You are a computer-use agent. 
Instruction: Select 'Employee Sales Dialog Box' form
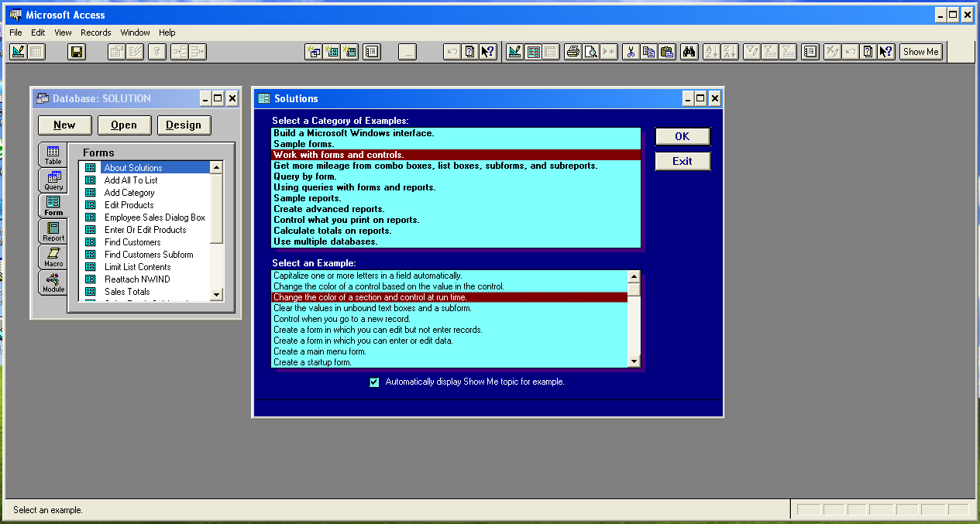coord(155,217)
